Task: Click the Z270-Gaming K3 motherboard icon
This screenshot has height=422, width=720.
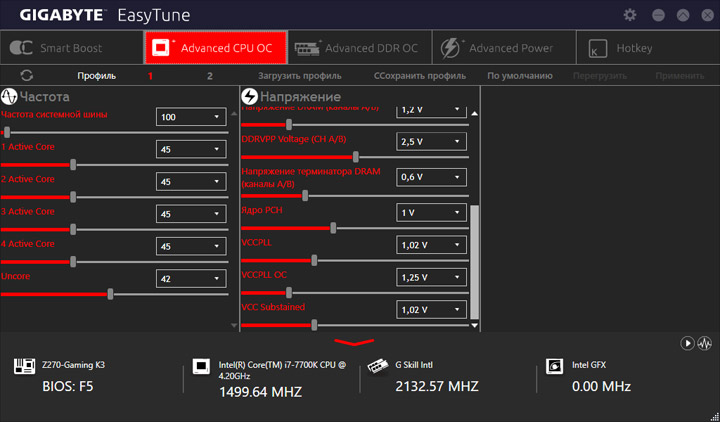Action: pyautogui.click(x=24, y=366)
